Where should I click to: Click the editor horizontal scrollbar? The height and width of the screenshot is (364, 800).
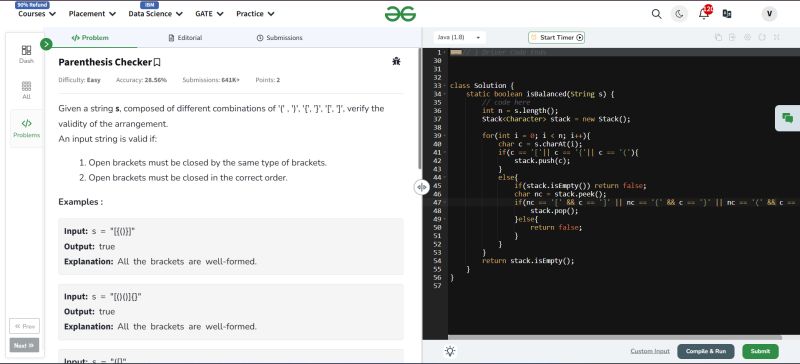click(x=615, y=337)
